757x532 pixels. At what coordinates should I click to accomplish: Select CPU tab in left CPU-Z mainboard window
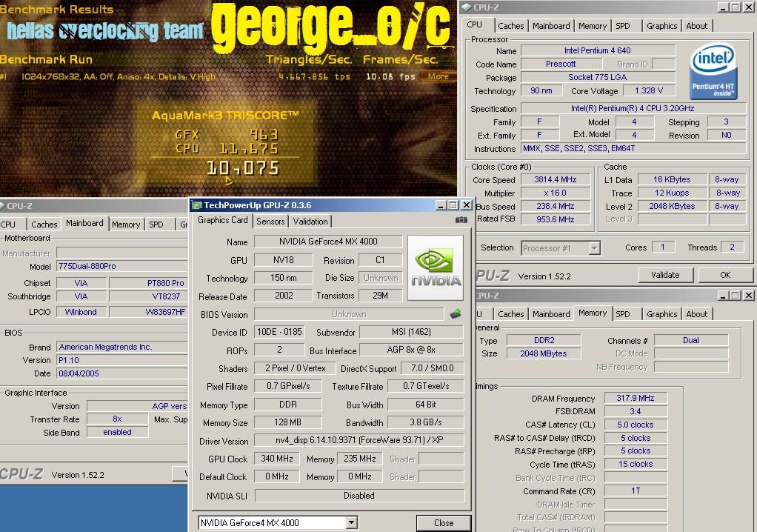coord(8,225)
